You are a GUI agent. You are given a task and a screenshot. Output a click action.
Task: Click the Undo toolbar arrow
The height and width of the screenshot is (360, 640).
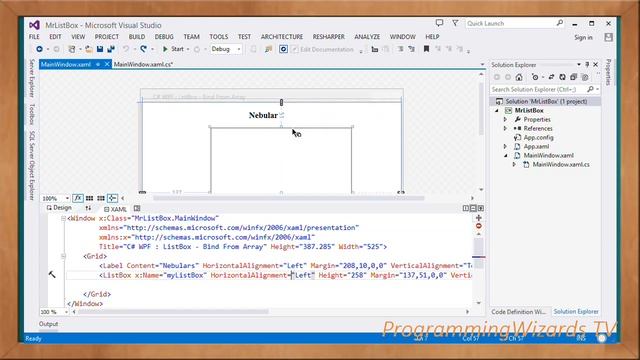(126, 49)
